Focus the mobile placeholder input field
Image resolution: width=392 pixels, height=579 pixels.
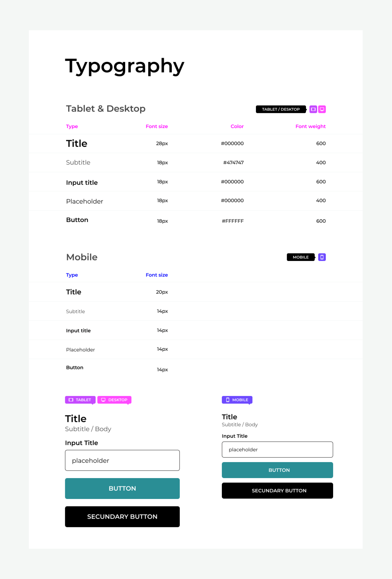coord(277,450)
